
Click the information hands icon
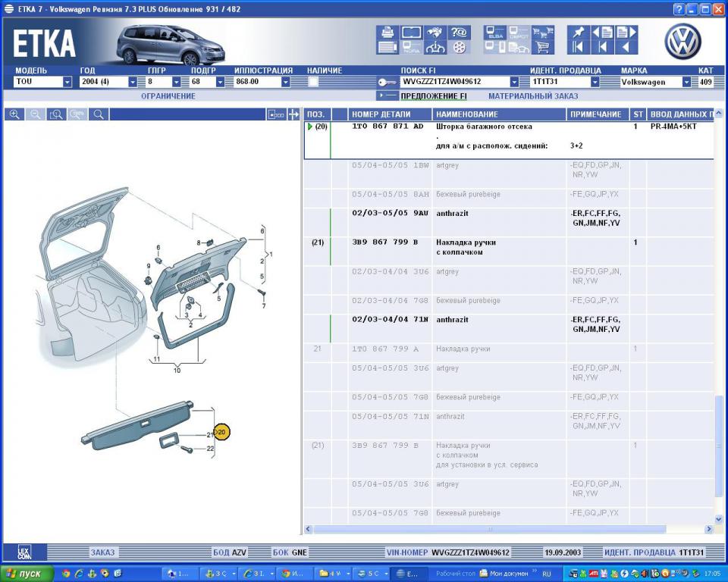tap(435, 47)
